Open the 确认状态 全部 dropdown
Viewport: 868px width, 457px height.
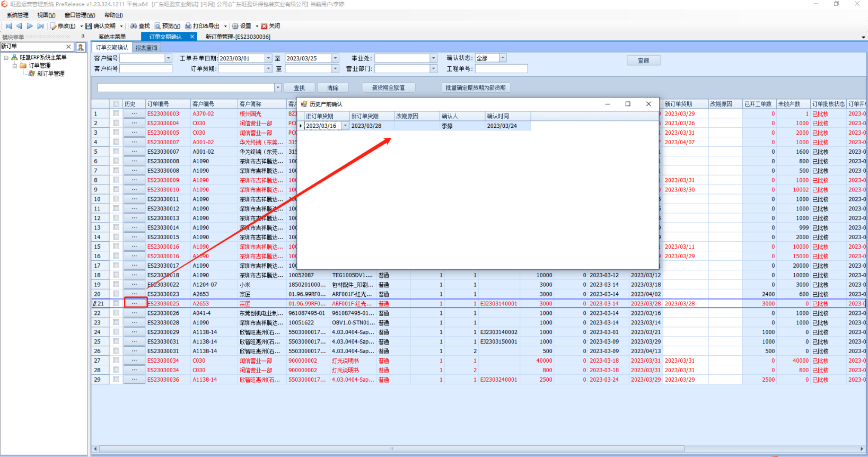503,58
